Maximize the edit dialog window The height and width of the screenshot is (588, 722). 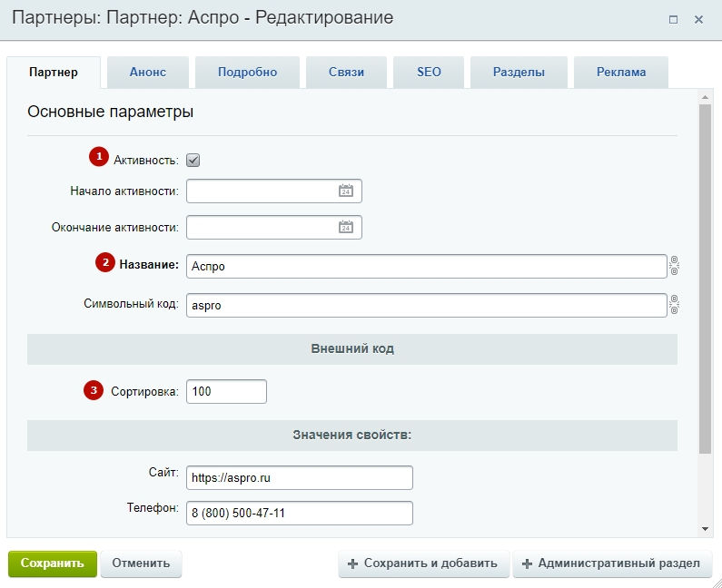(673, 19)
